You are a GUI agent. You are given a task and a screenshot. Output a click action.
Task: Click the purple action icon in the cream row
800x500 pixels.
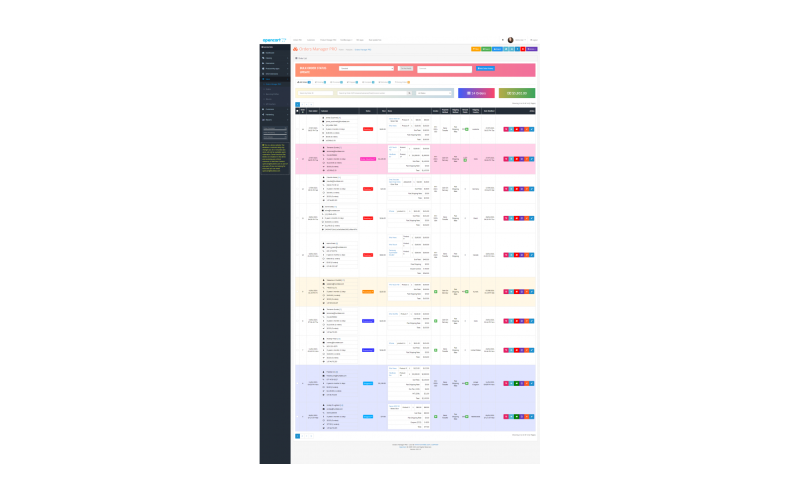click(x=521, y=291)
